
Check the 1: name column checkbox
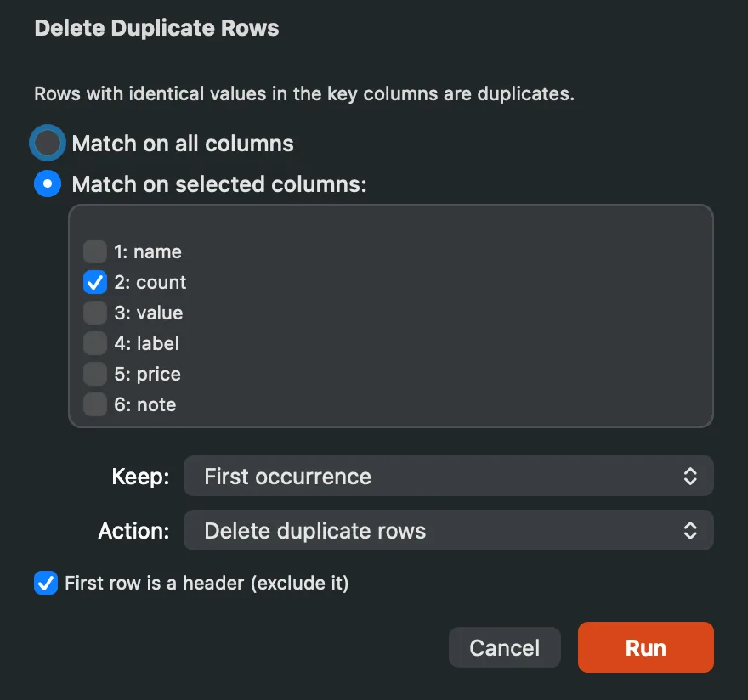coord(95,251)
